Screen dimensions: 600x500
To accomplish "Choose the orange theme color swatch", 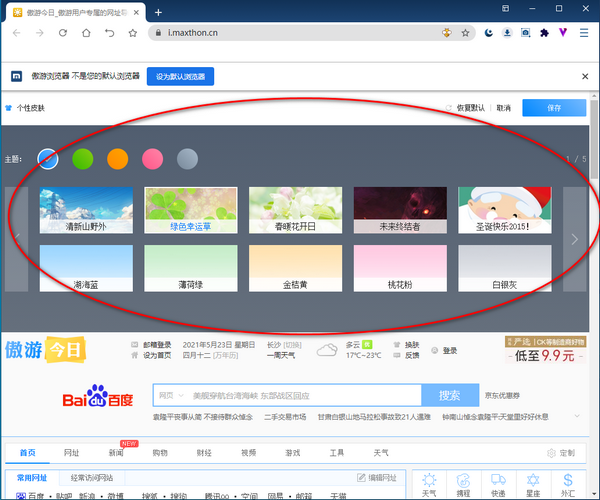I will (118, 158).
